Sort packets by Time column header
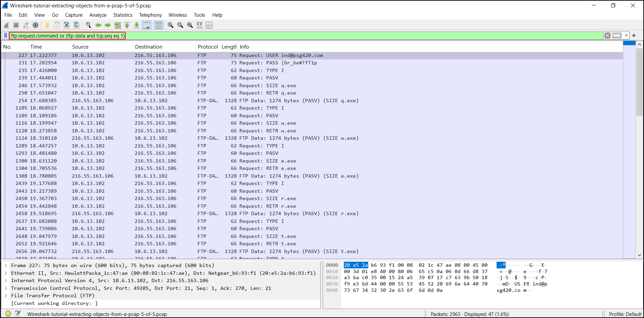Image resolution: width=644 pixels, height=318 pixels. click(x=49, y=47)
